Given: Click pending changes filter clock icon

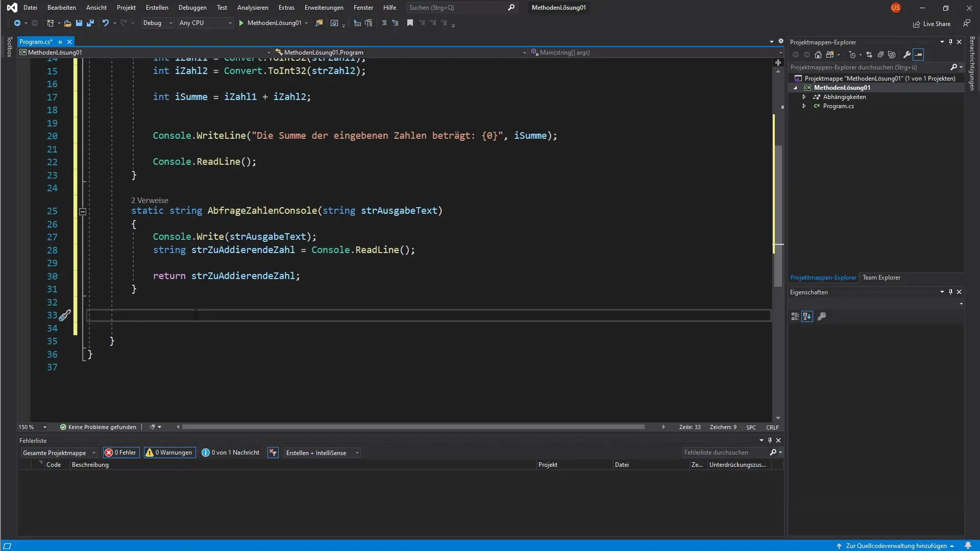Looking at the screenshot, I should pyautogui.click(x=852, y=55).
